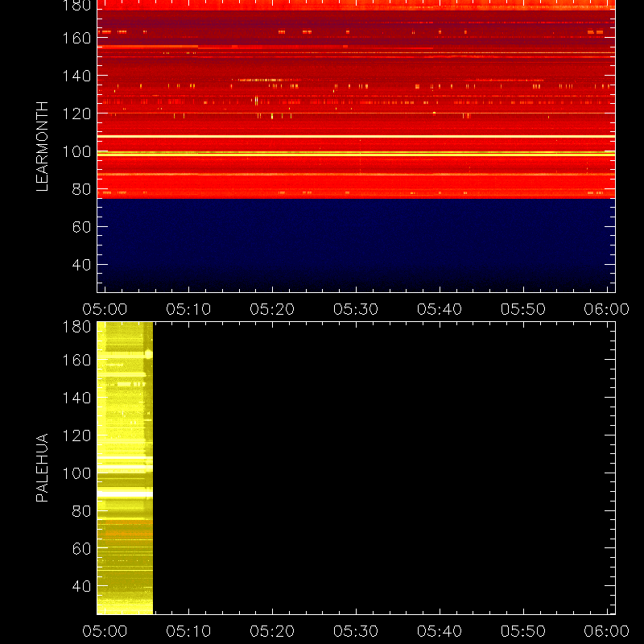644x644 pixels.
Task: Click the 05:50 time label under the Palehua plot
Action: (x=523, y=631)
